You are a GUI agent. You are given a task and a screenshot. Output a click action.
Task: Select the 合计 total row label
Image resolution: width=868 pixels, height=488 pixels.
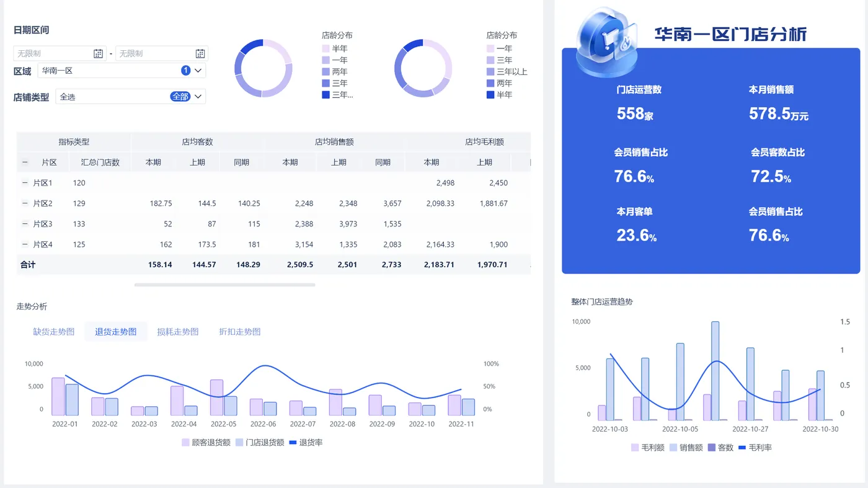coord(28,265)
